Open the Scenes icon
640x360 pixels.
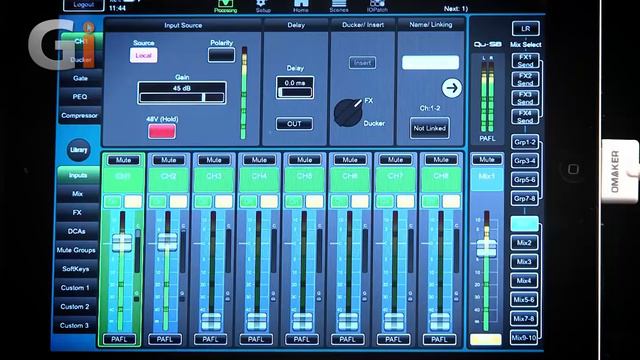339,6
